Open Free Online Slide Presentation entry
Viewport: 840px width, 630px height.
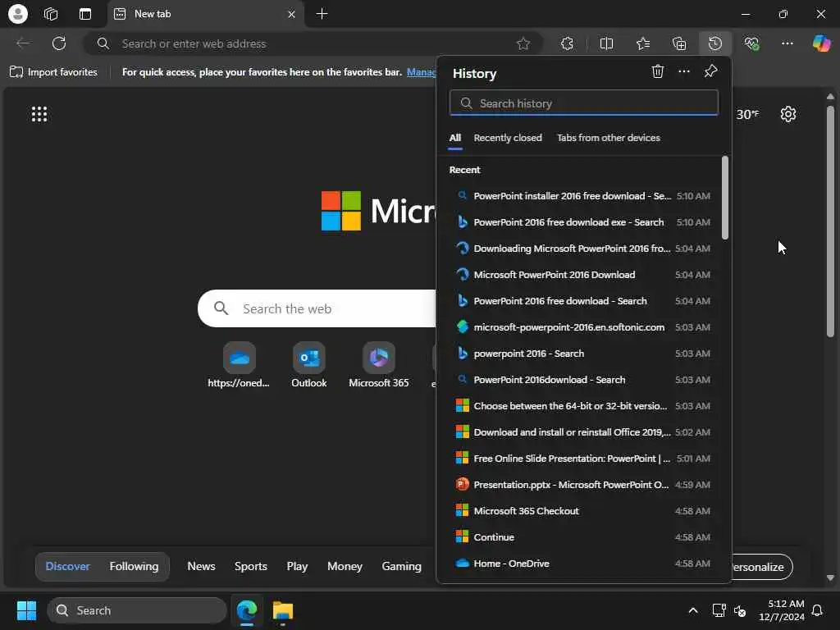[583, 459]
